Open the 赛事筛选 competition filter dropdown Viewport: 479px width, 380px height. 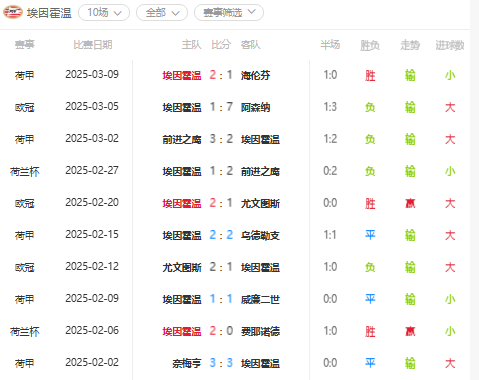coord(229,13)
